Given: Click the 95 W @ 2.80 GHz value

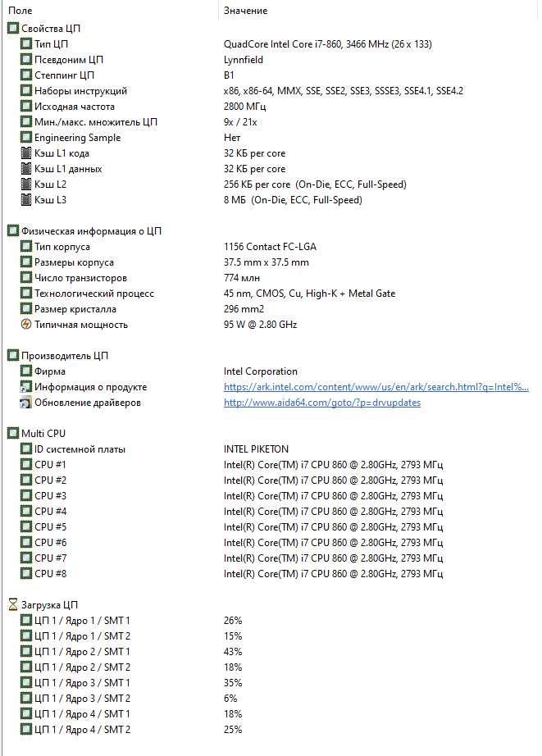Looking at the screenshot, I should click(x=261, y=325).
